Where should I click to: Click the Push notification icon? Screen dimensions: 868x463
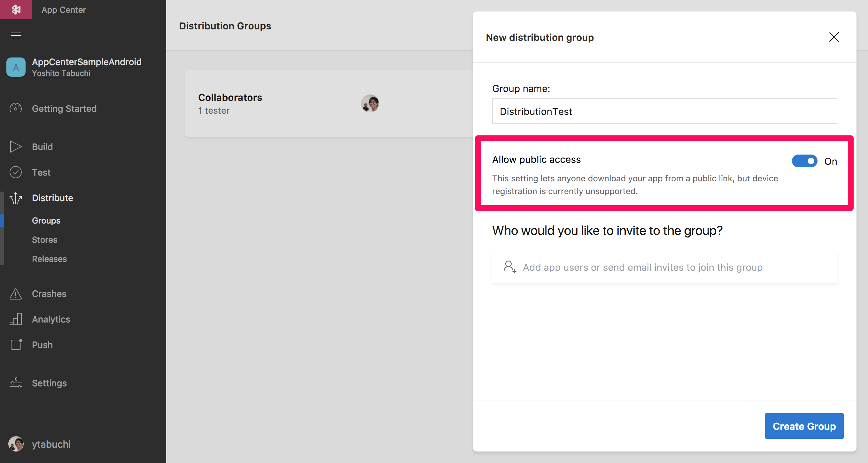click(x=15, y=345)
